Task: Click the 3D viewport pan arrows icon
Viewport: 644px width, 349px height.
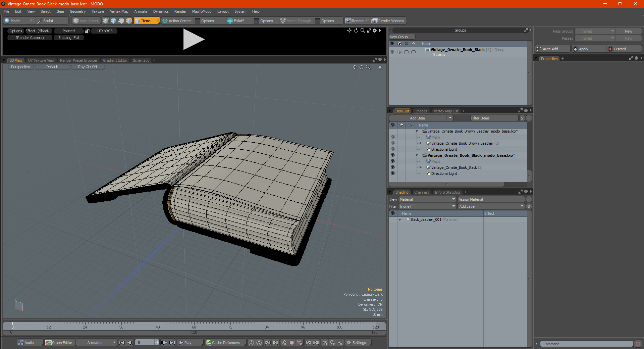Action: [355, 67]
